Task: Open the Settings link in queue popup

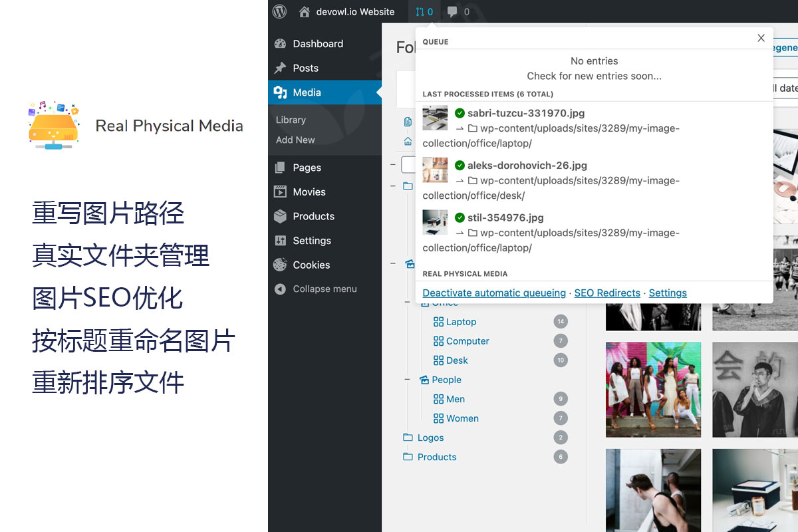Action: [668, 293]
